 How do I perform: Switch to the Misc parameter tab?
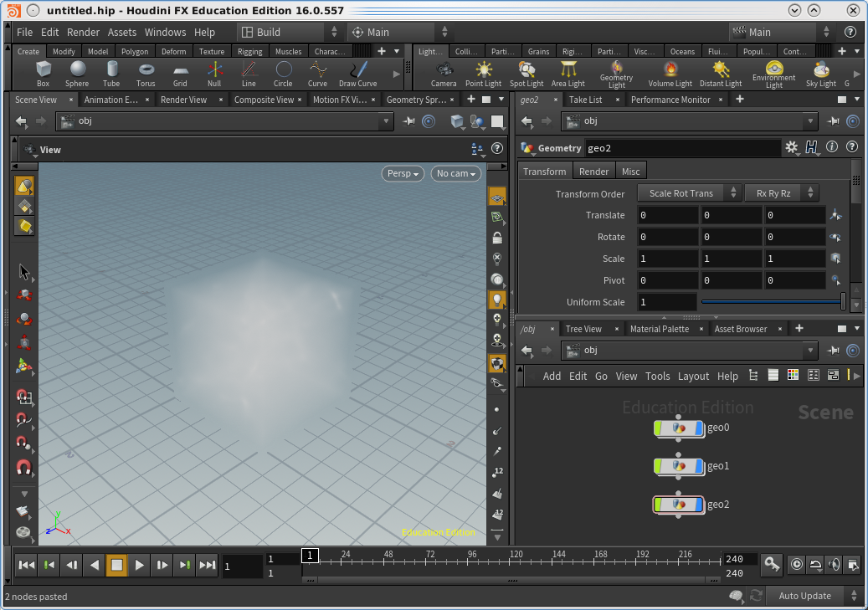pyautogui.click(x=630, y=172)
